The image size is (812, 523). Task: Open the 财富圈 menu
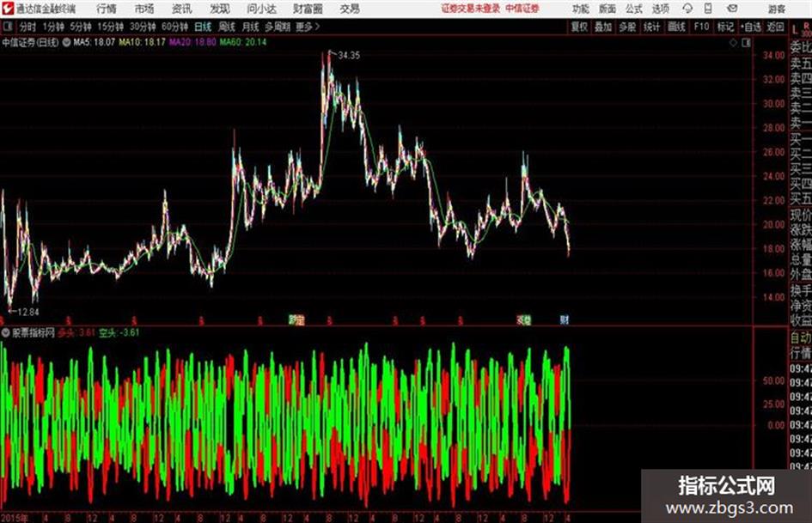click(308, 9)
